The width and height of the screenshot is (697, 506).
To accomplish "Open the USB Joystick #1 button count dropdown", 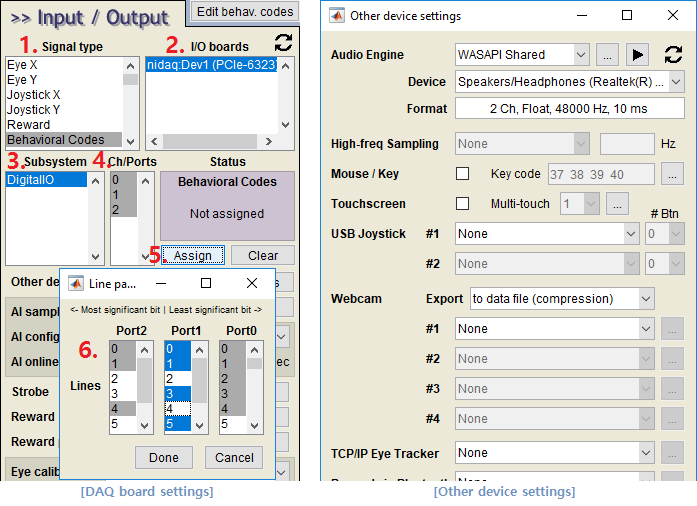I will (x=665, y=234).
